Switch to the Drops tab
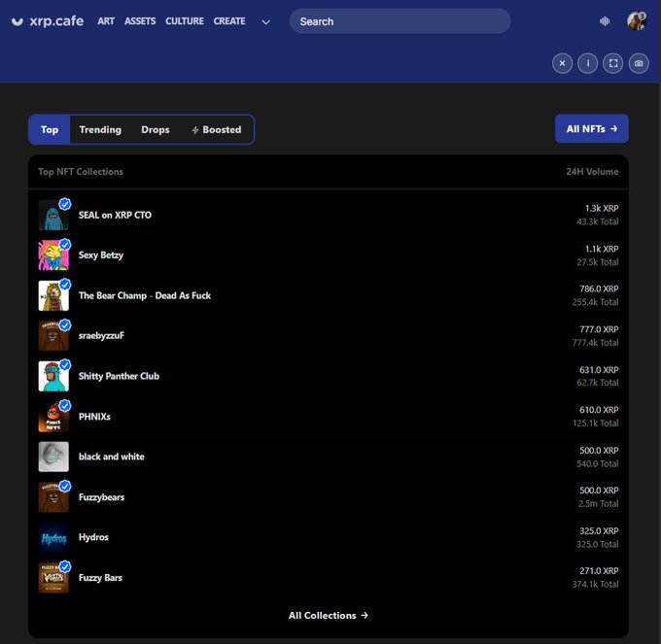The image size is (661, 644). point(156,130)
